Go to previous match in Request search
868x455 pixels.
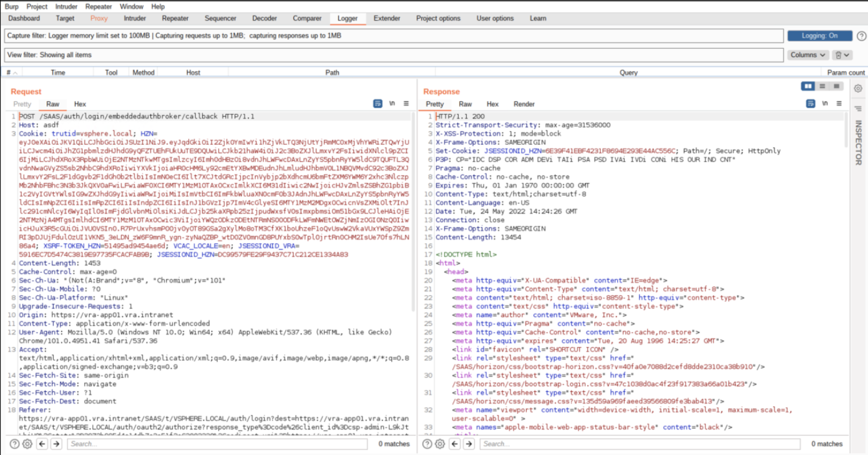pyautogui.click(x=42, y=444)
